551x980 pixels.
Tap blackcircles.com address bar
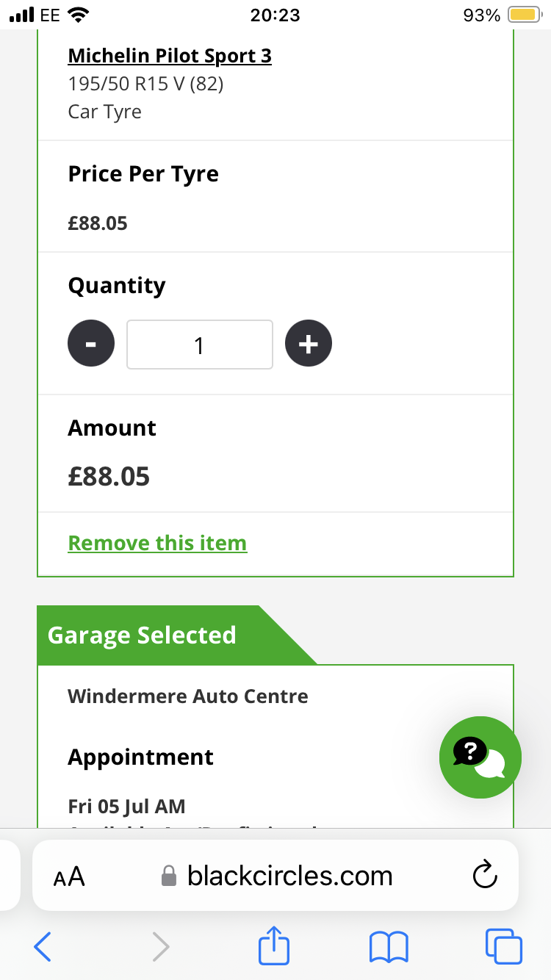pos(275,875)
